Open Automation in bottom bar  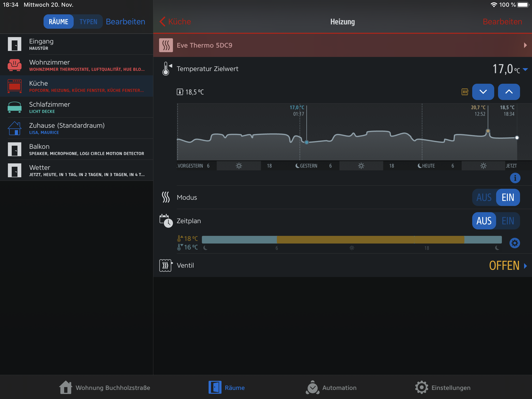coord(331,388)
